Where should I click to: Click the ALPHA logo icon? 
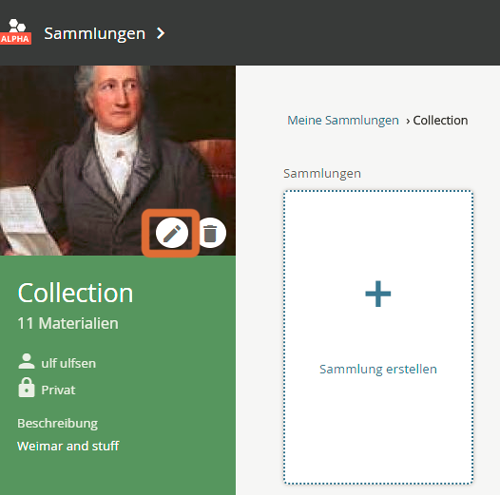[15, 32]
